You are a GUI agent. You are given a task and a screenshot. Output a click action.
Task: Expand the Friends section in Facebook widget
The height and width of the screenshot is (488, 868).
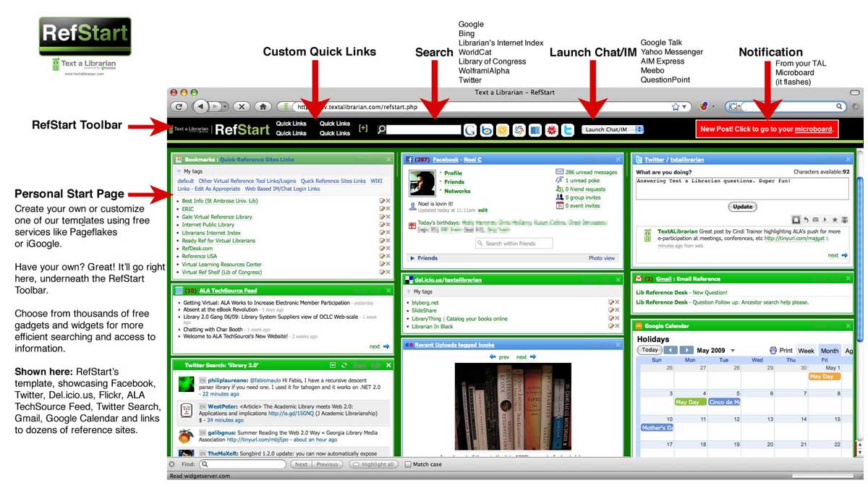click(412, 258)
